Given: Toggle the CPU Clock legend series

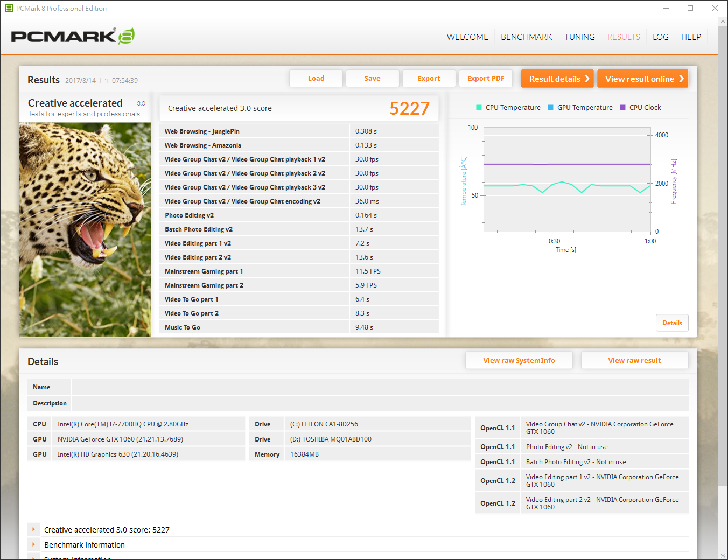Looking at the screenshot, I should [x=640, y=108].
